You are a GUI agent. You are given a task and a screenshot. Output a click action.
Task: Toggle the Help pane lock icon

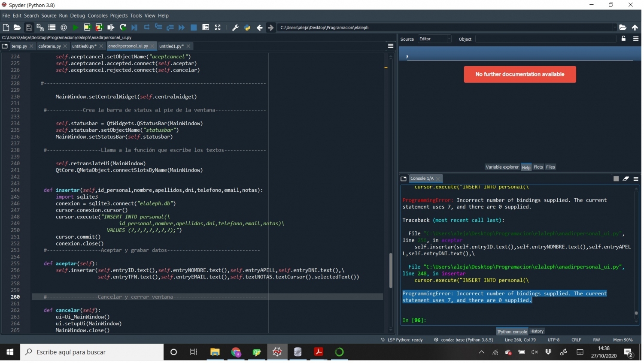[x=624, y=39]
